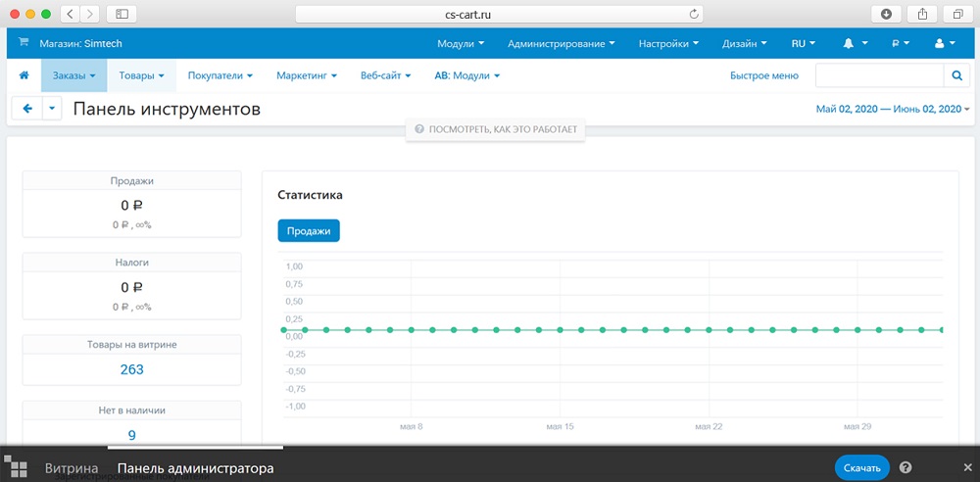Click the demo logo squares icon
980x482 pixels.
coord(15,467)
